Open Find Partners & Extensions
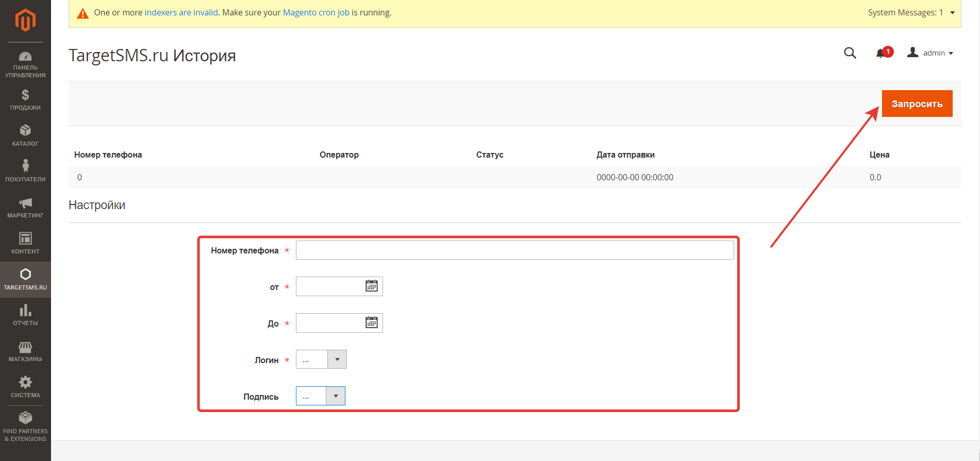980x461 pixels. coord(25,426)
